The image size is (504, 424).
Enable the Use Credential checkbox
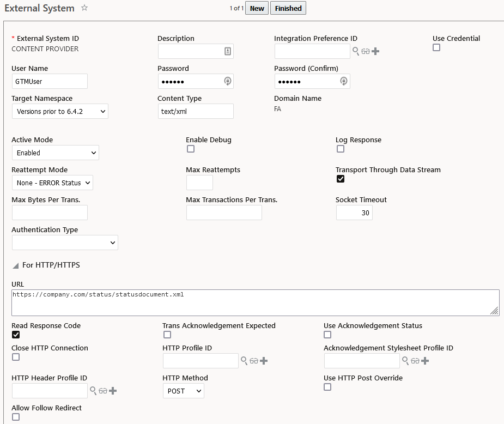[436, 48]
